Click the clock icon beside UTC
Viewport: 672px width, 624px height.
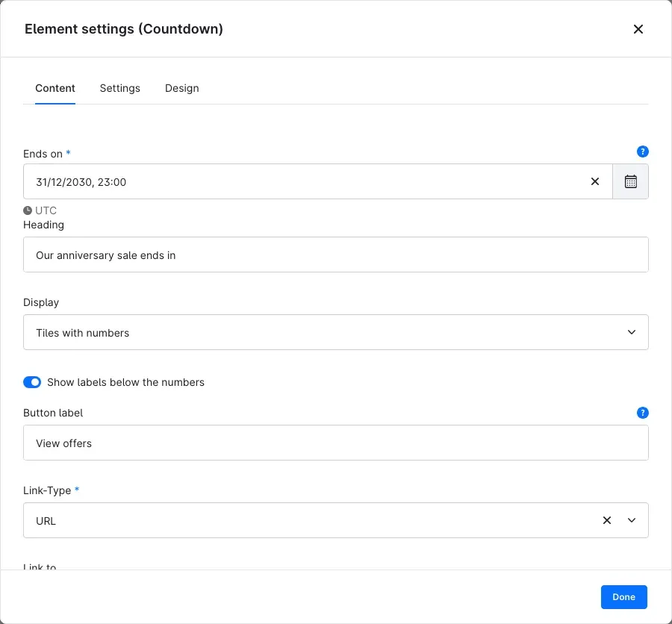coord(28,210)
